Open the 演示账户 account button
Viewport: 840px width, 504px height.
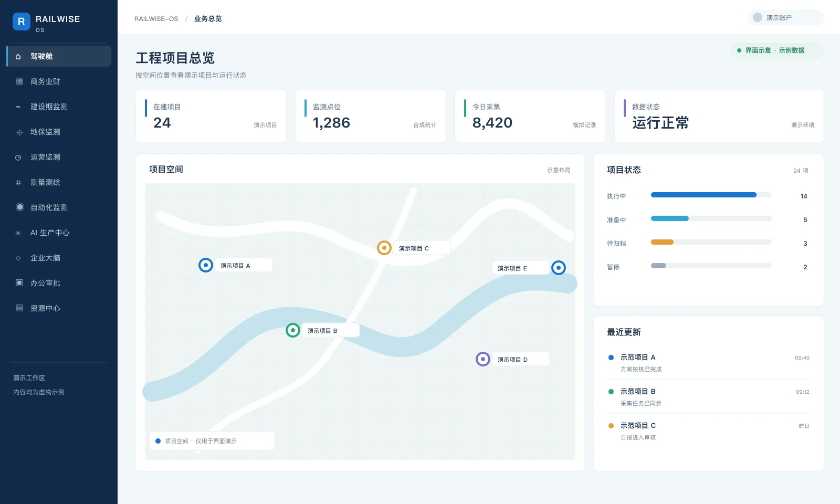click(785, 17)
